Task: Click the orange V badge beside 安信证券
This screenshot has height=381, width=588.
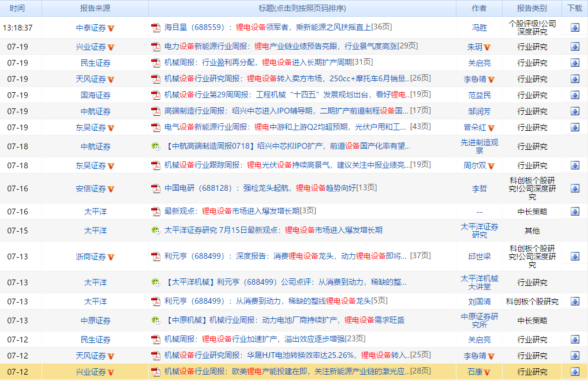Action: (x=111, y=189)
